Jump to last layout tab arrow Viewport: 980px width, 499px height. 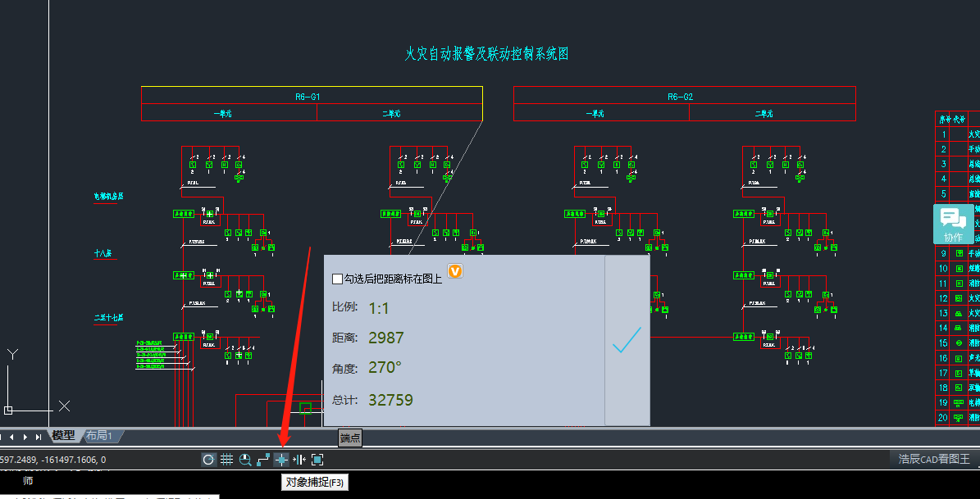click(39, 437)
